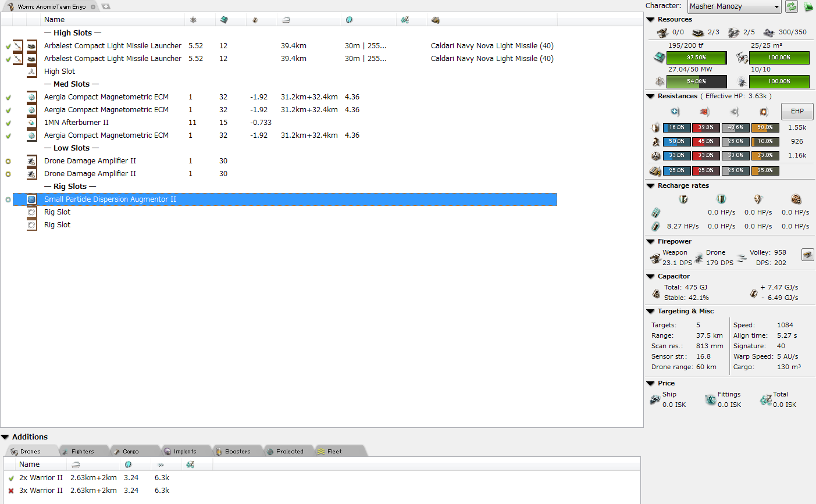Click the shield row icon in Resistances
This screenshot has height=504, width=816.
point(656,127)
